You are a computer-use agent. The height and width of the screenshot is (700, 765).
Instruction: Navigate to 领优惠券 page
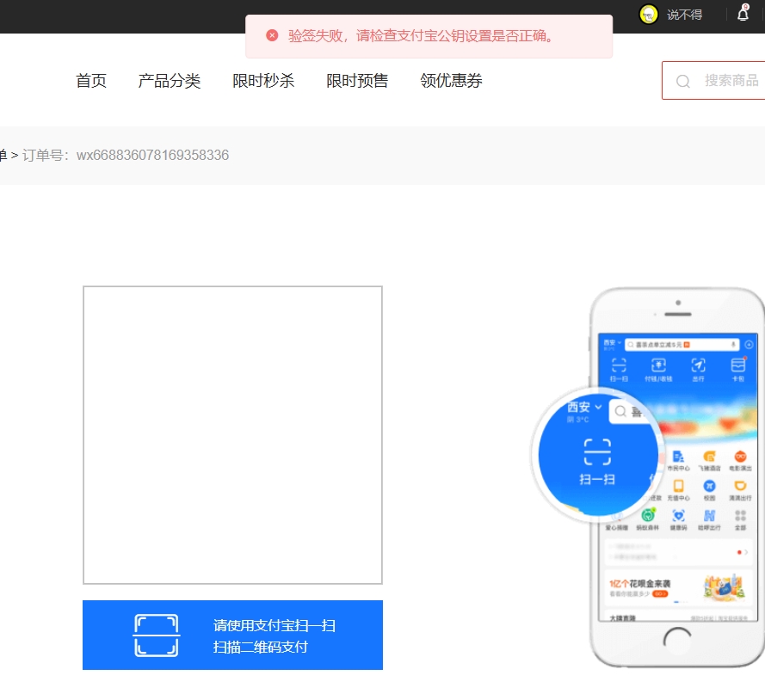coord(451,81)
